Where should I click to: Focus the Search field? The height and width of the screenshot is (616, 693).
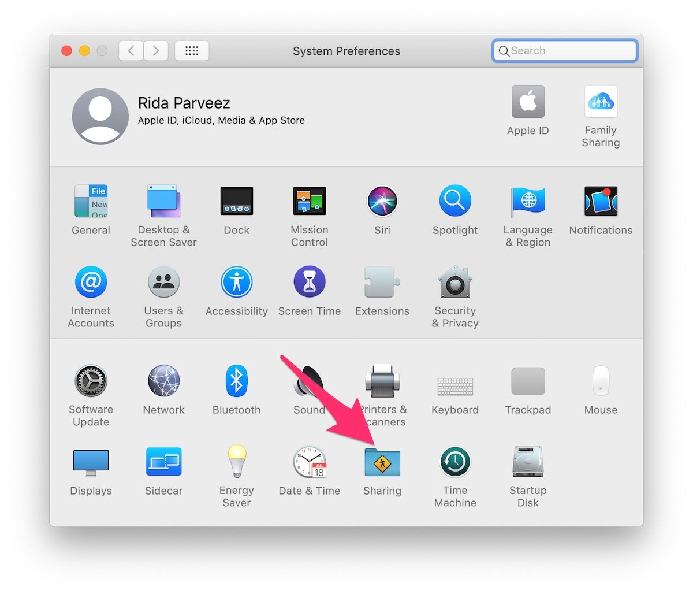click(x=565, y=51)
